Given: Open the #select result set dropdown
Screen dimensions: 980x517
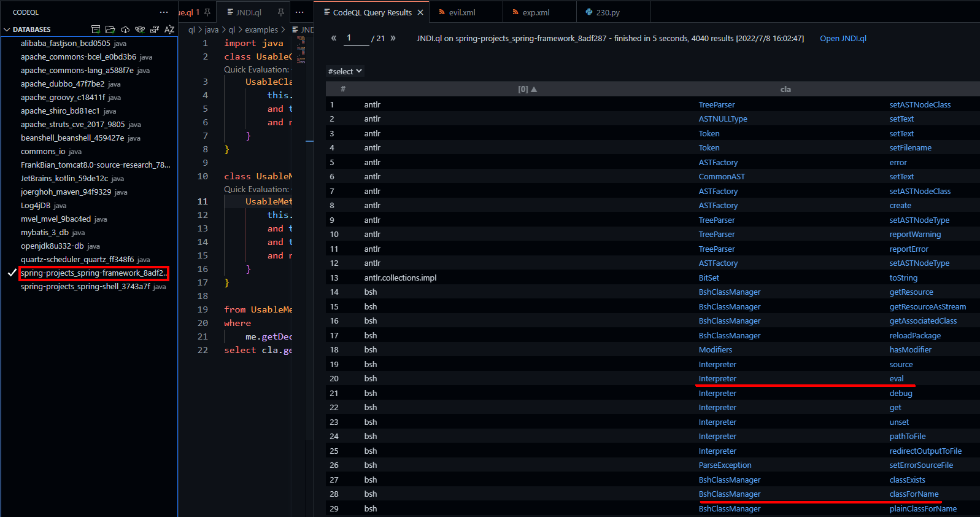Looking at the screenshot, I should point(345,71).
